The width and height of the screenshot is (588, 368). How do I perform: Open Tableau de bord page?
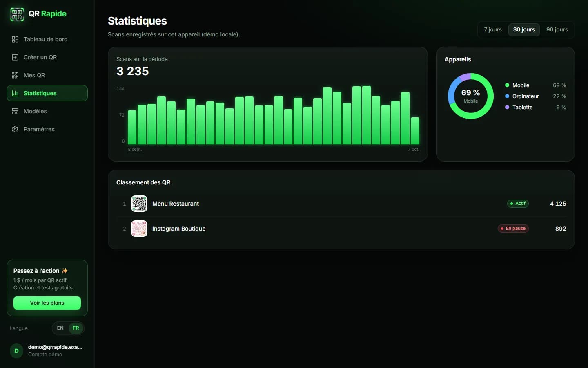pos(47,39)
